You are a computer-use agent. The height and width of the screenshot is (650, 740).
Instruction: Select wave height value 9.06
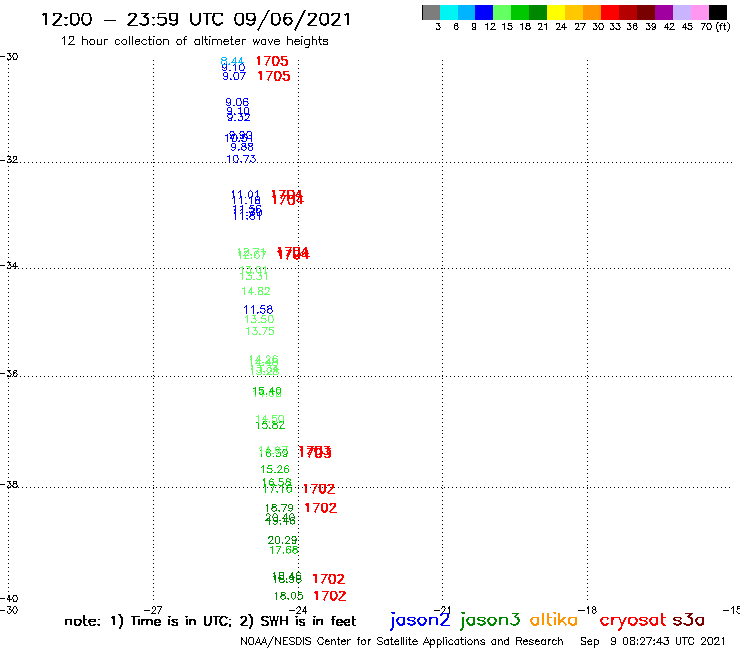coord(237,102)
